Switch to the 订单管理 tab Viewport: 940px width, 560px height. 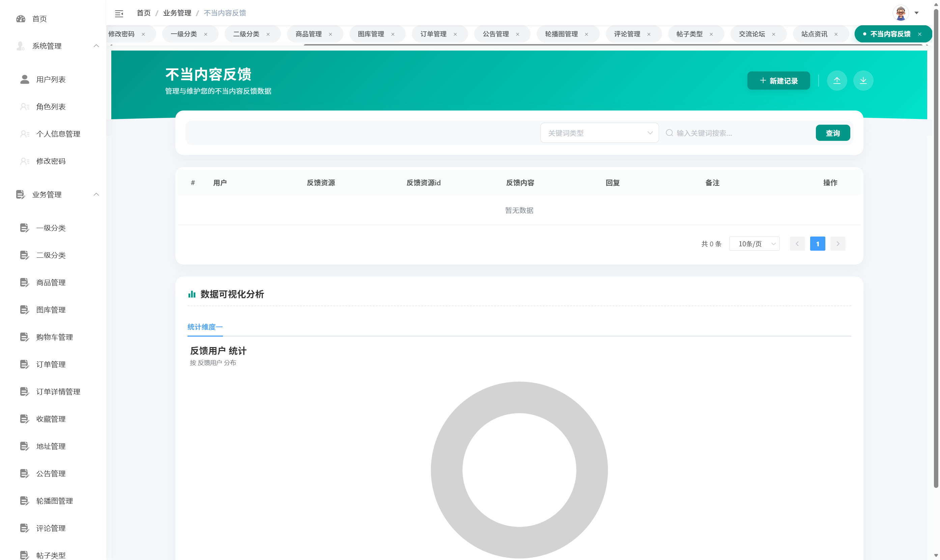tap(433, 34)
